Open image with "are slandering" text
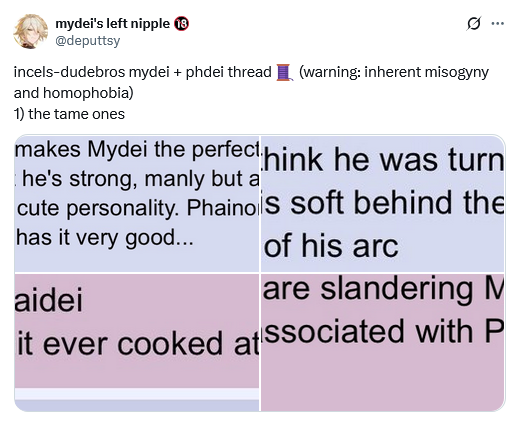520x423 pixels. pyautogui.click(x=383, y=342)
